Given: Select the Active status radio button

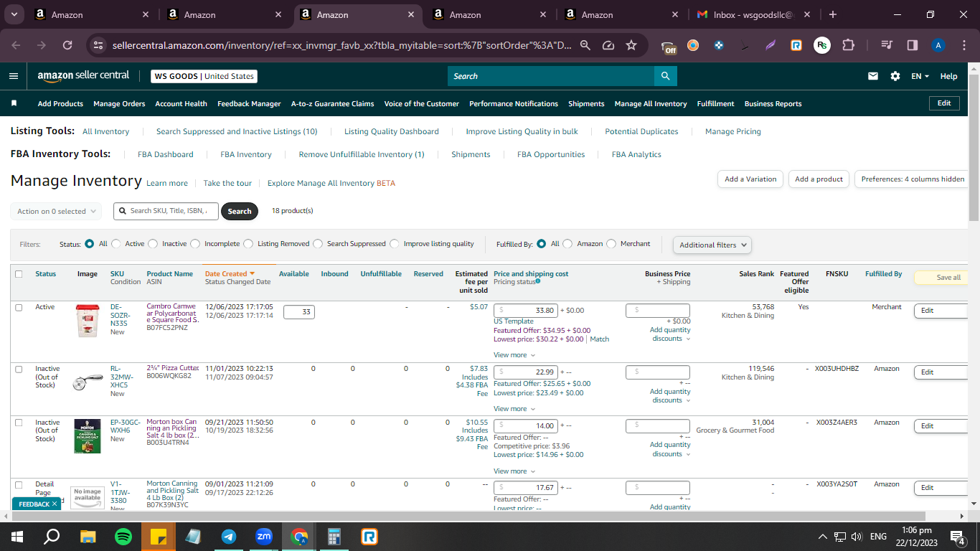Looking at the screenshot, I should pyautogui.click(x=116, y=244).
